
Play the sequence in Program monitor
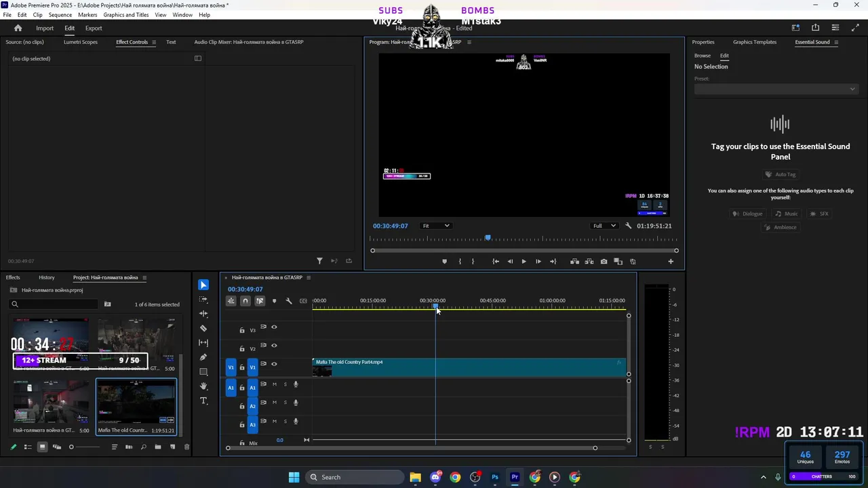pyautogui.click(x=524, y=262)
